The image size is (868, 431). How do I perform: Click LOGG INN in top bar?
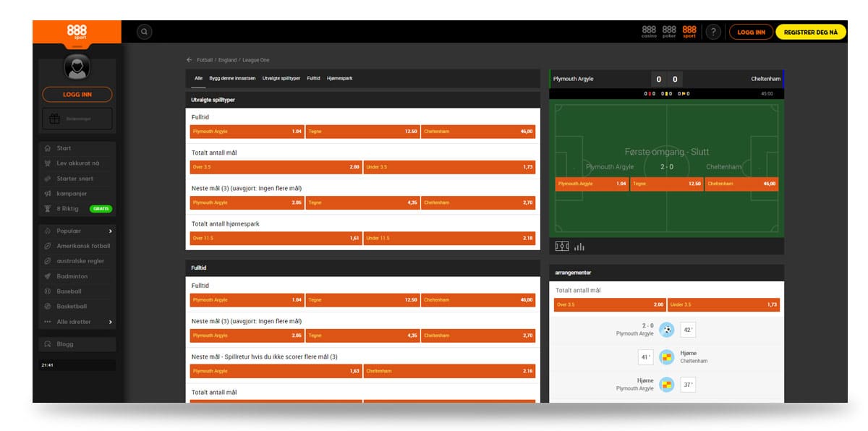[x=751, y=32]
